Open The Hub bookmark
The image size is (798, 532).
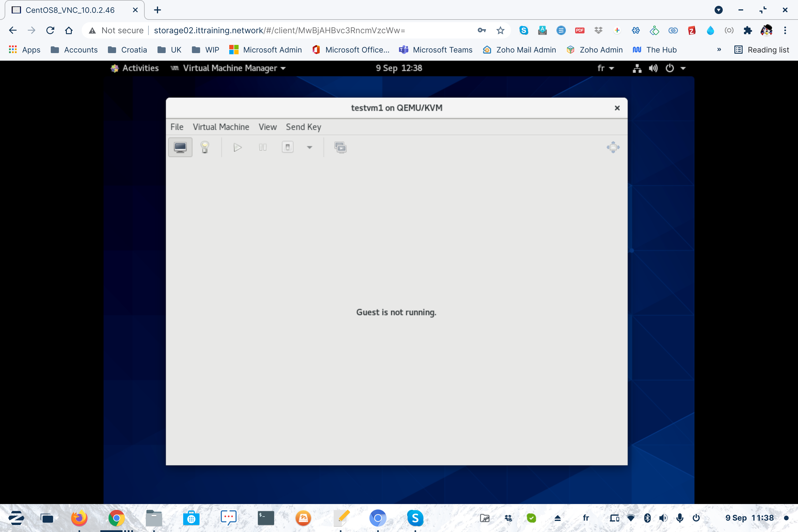(x=654, y=50)
